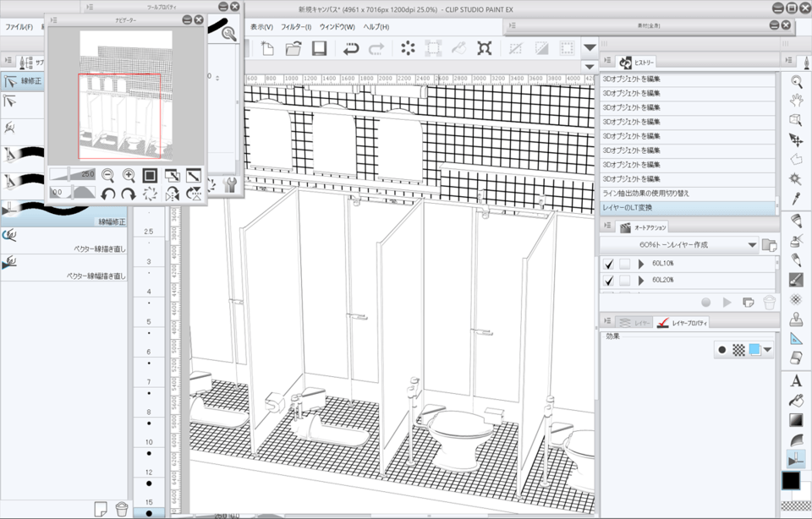The image size is (812, 519).
Task: Uncheck the 60L10% auto action
Action: coord(608,264)
